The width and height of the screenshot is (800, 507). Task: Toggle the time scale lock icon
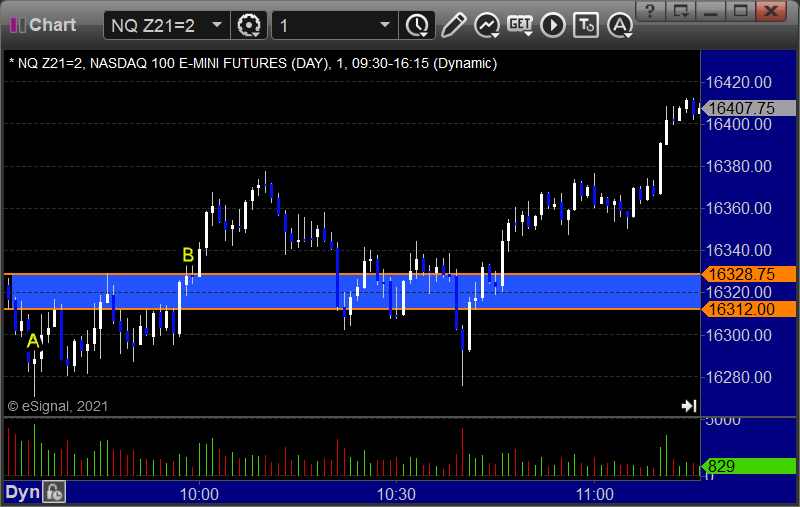(54, 493)
